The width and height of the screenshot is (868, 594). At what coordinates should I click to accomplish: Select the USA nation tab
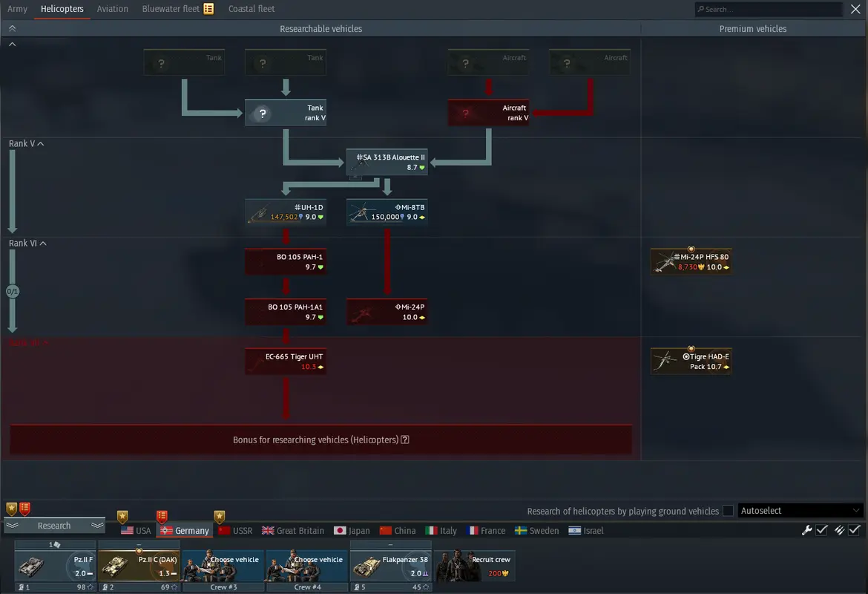click(x=136, y=531)
